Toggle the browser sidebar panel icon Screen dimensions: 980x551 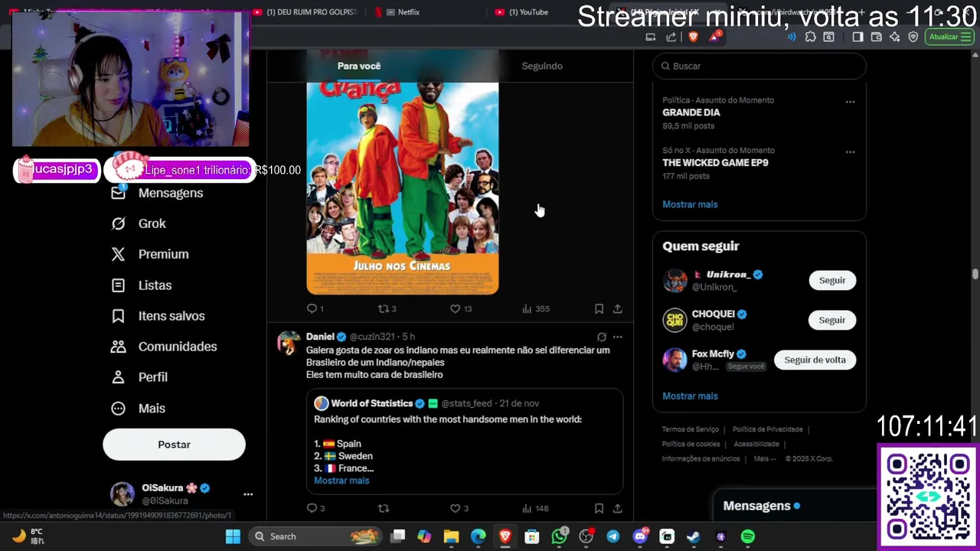[x=857, y=37]
